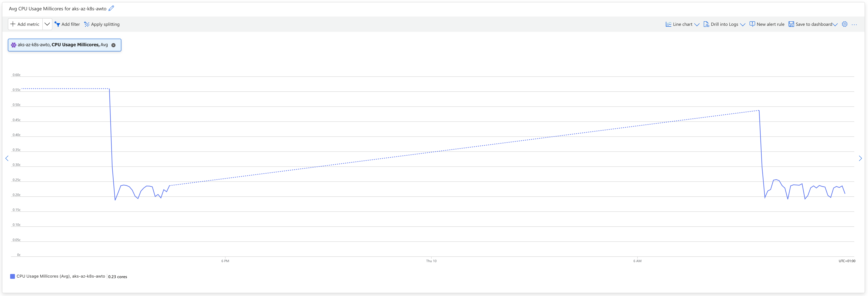Shift time range back with left arrow
The image size is (868, 296).
(x=7, y=158)
